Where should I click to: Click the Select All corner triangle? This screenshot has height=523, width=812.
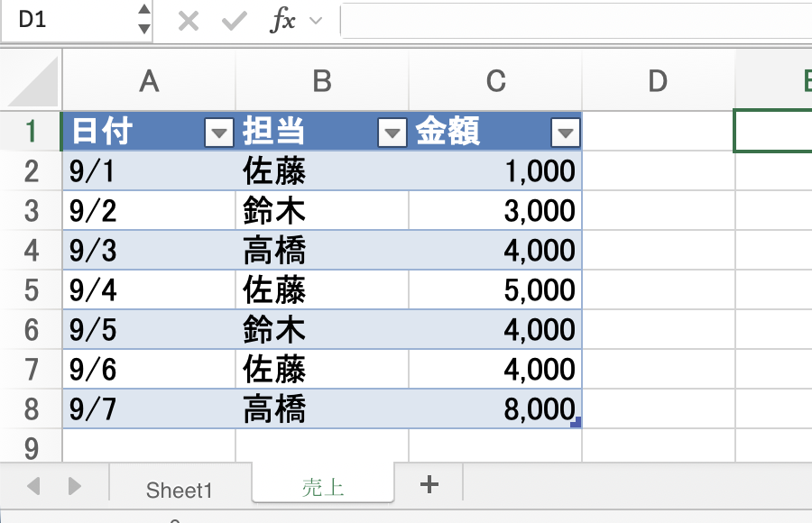(33, 81)
